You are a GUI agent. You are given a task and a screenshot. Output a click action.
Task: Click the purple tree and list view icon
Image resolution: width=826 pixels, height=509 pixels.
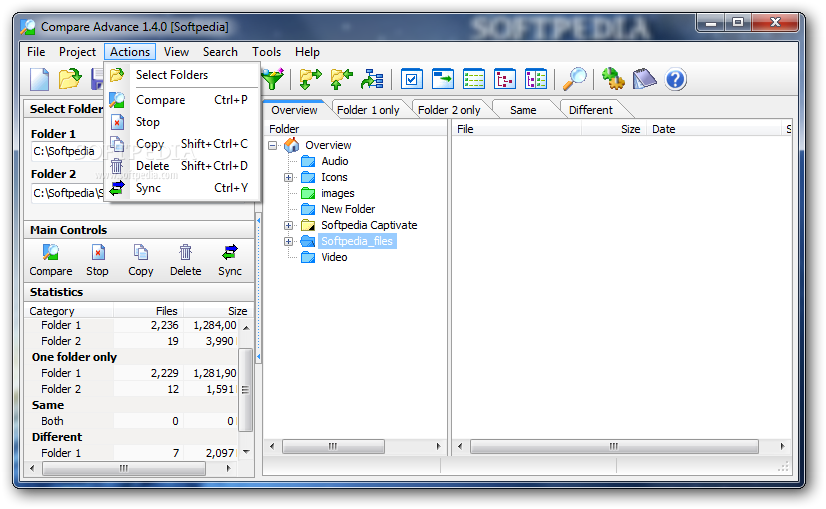click(x=536, y=79)
